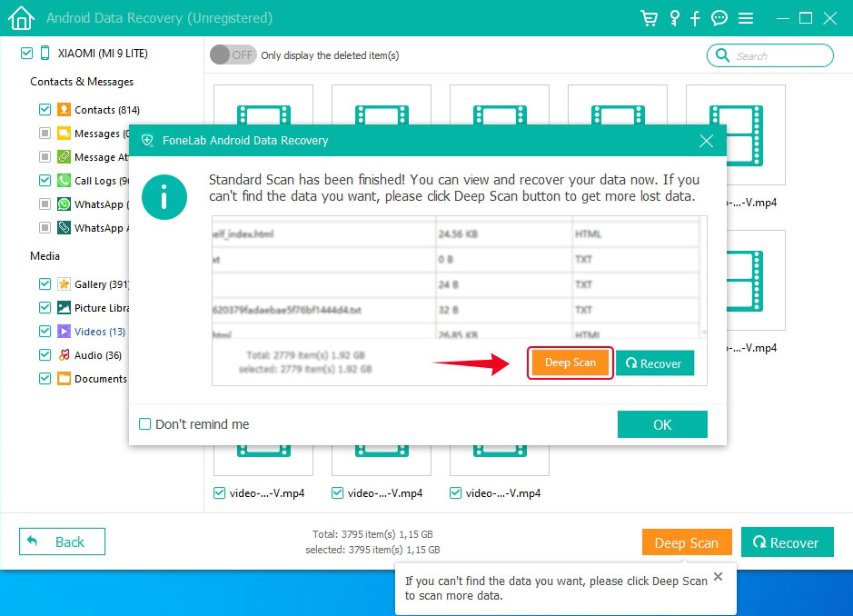Click the Back button
This screenshot has width=853, height=616.
[x=62, y=541]
